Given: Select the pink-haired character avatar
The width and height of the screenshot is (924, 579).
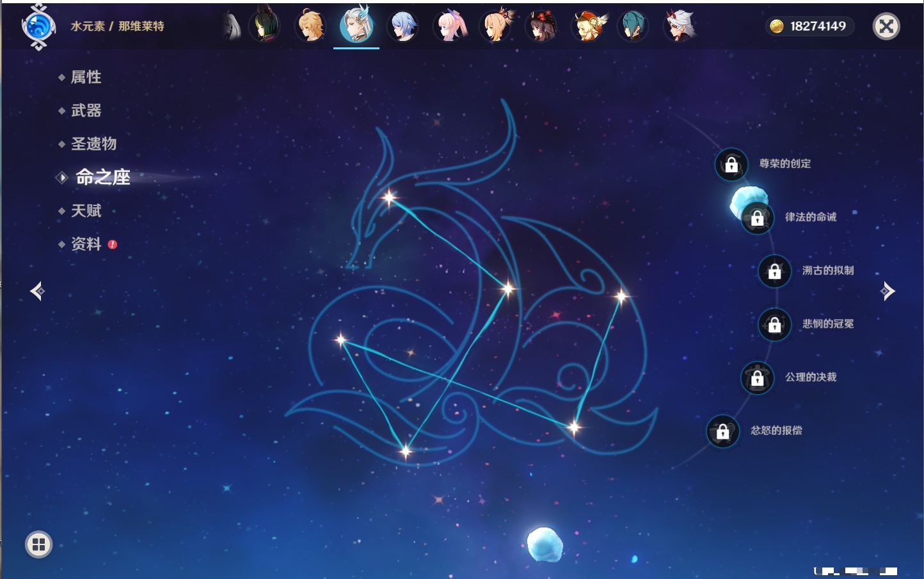Looking at the screenshot, I should pos(450,26).
